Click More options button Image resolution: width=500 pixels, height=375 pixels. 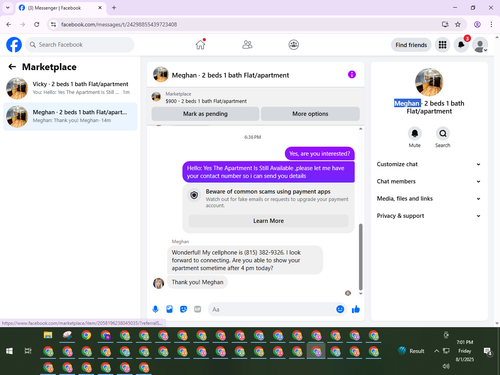310,114
